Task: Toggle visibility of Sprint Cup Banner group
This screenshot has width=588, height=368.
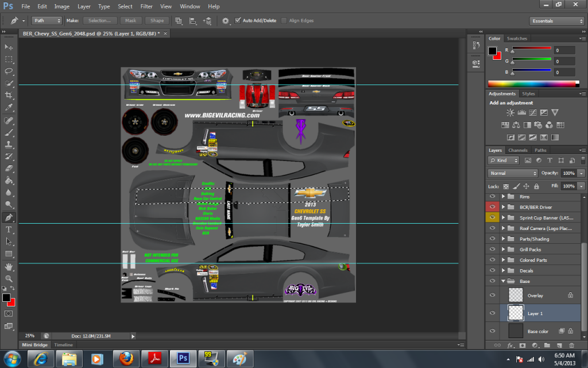Action: [492, 217]
